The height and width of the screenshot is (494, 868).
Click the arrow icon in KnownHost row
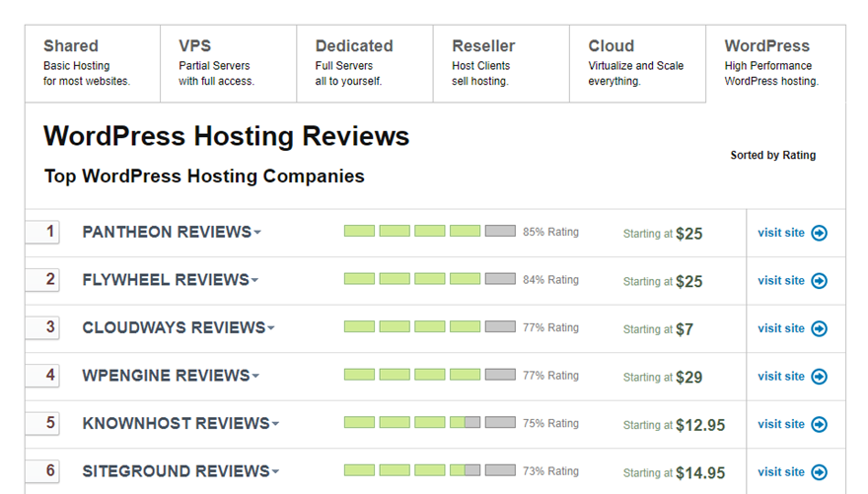pos(820,424)
